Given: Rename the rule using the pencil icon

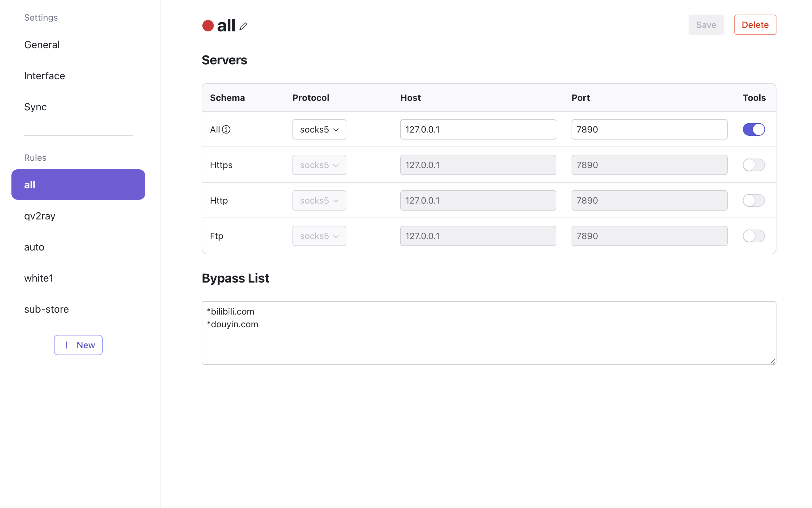Looking at the screenshot, I should (243, 26).
